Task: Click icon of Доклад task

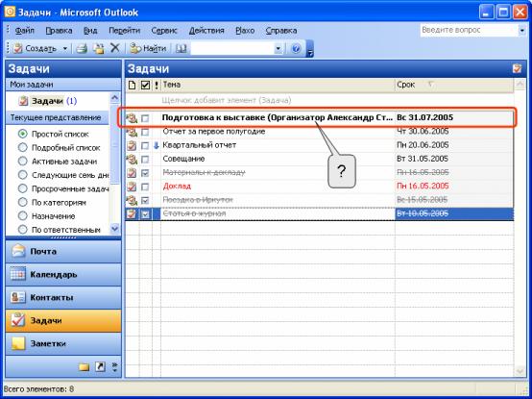Action: [x=132, y=187]
